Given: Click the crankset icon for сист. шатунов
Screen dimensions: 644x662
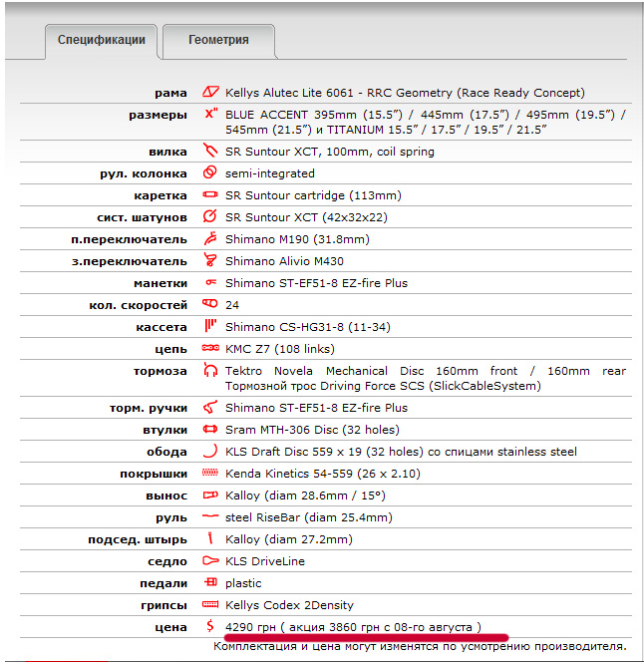Looking at the screenshot, I should (209, 217).
